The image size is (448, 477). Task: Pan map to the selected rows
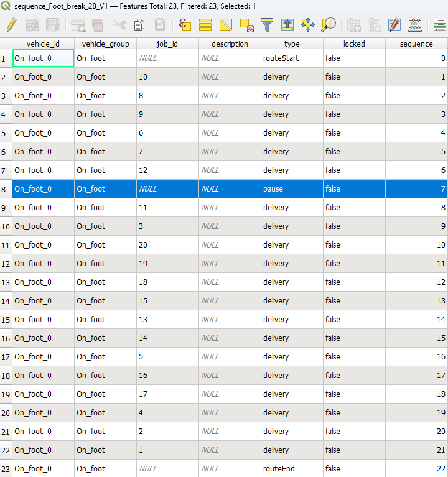308,25
